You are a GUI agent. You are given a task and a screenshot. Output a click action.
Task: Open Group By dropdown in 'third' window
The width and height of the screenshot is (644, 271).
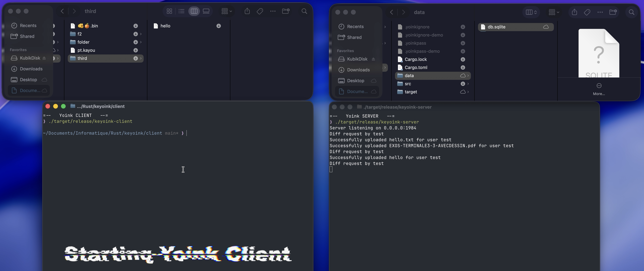[x=226, y=11]
